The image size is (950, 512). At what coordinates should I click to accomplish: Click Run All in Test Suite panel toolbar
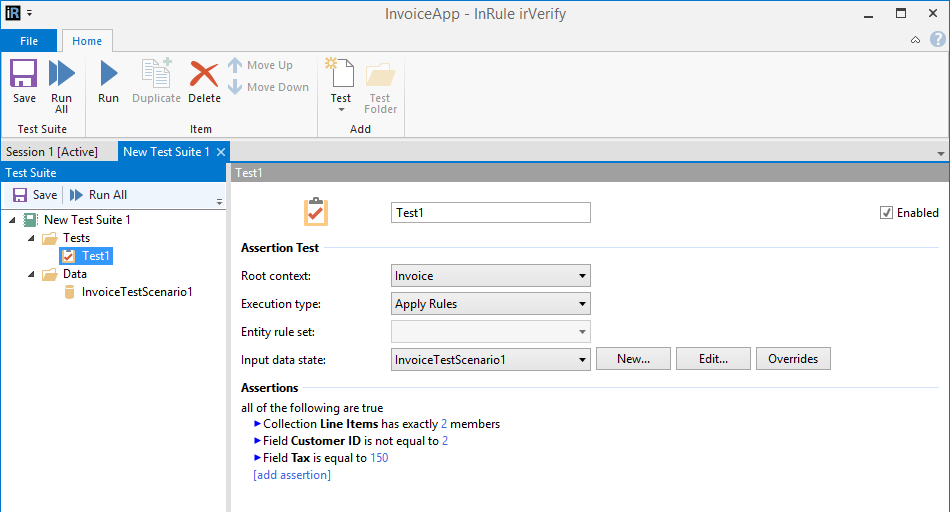click(x=98, y=195)
